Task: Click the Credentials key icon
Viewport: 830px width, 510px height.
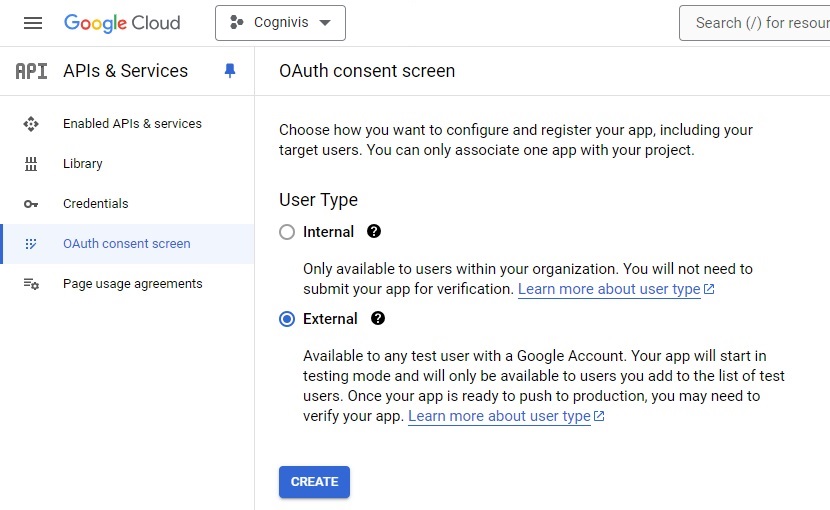Action: pyautogui.click(x=31, y=204)
